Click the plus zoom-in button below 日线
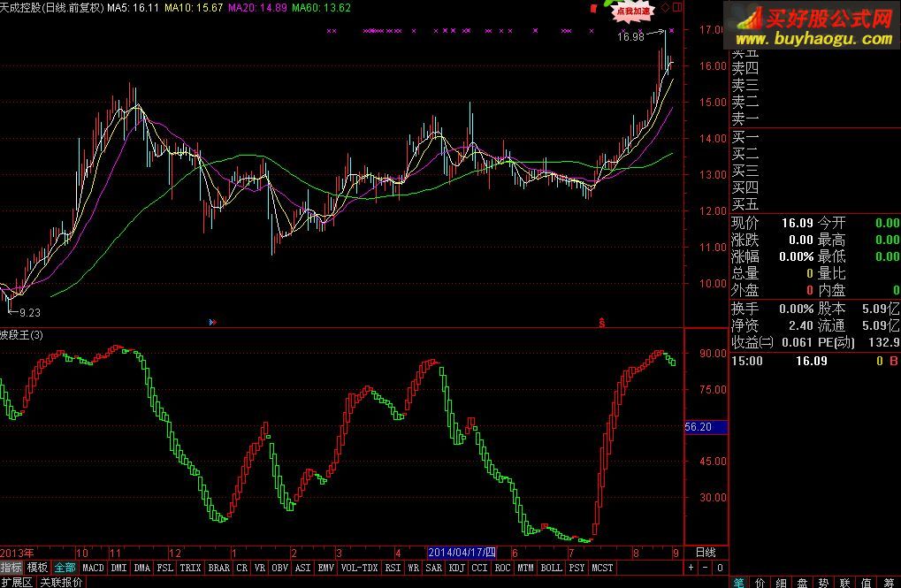 coord(691,568)
